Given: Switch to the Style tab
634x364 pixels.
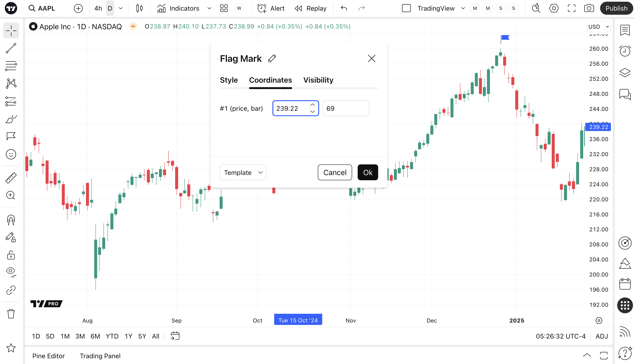Looking at the screenshot, I should 229,80.
